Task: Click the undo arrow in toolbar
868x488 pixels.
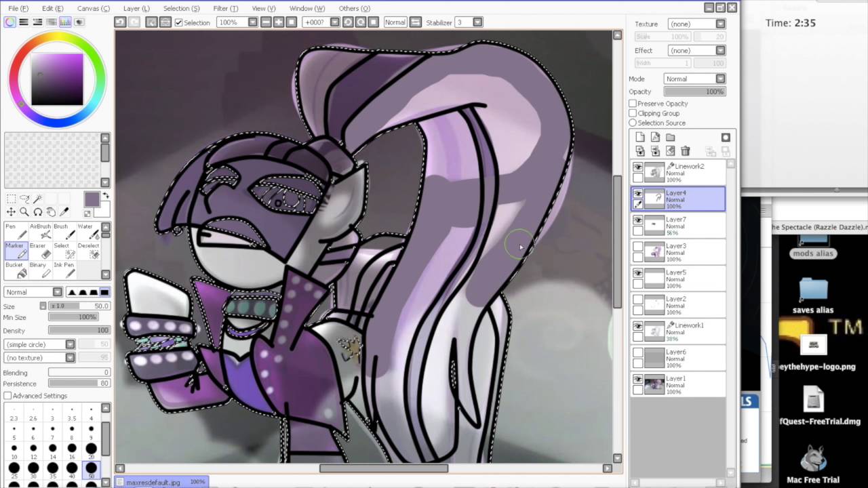Action: coord(120,22)
